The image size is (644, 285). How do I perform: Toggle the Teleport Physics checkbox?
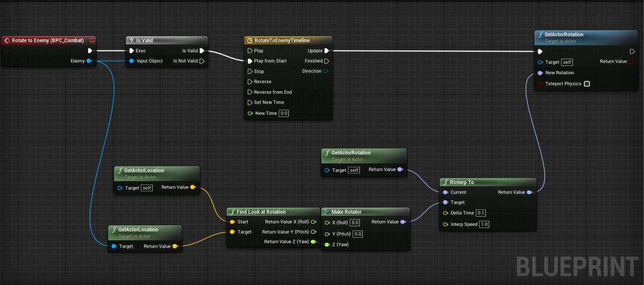(587, 84)
